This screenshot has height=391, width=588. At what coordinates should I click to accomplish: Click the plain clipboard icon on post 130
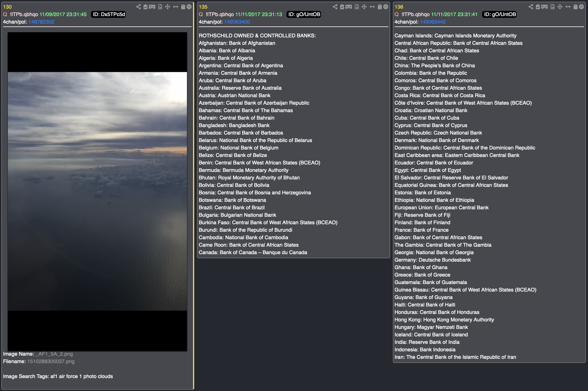point(183,7)
